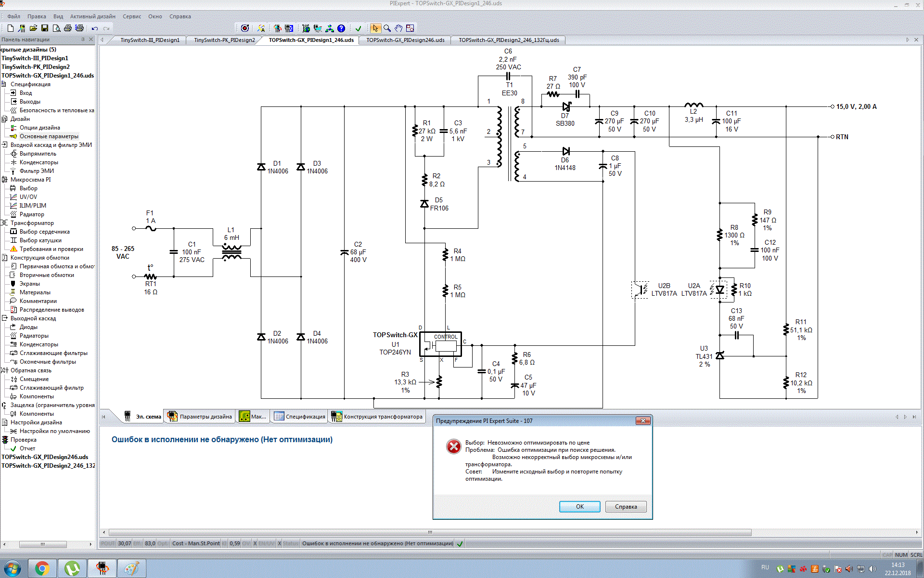The height and width of the screenshot is (578, 924).
Task: Collapse the Дизайн tree node
Action: (4, 119)
